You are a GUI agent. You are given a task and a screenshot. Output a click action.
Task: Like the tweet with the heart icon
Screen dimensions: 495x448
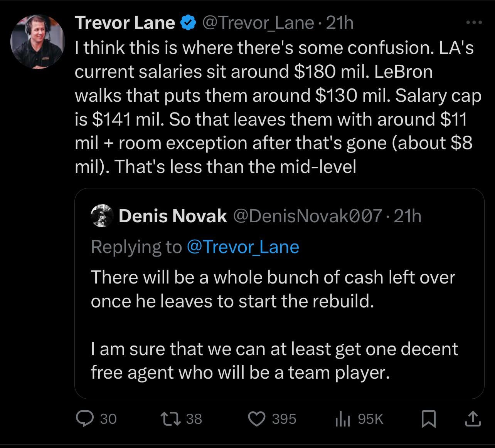tap(255, 419)
